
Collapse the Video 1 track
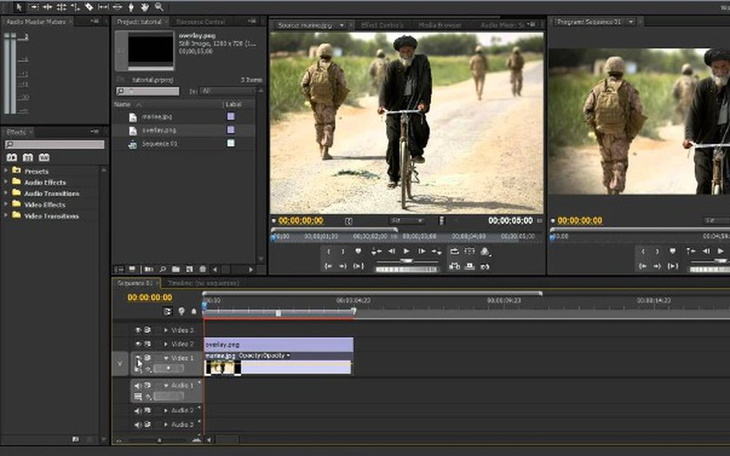tap(166, 358)
